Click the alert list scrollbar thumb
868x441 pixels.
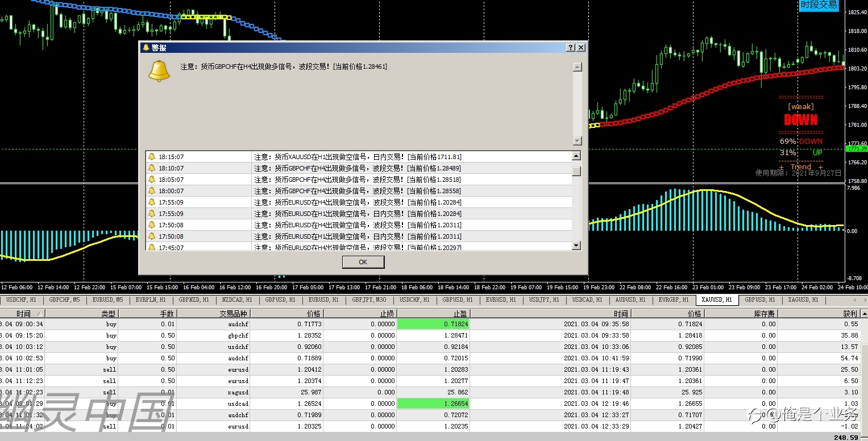(576, 171)
